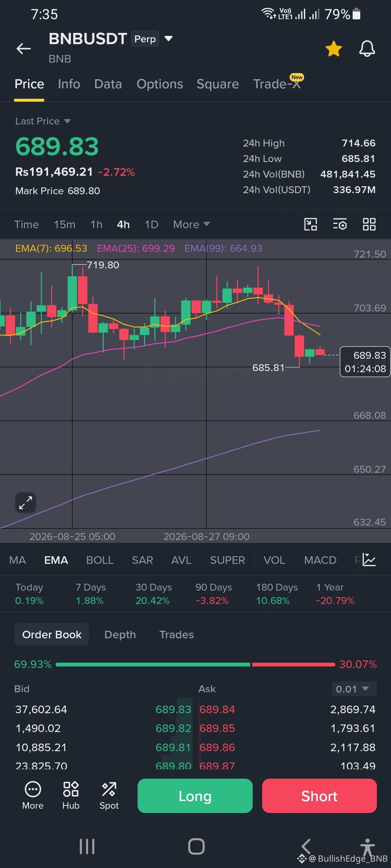The height and width of the screenshot is (868, 391).
Task: Open the Square tab
Action: [x=218, y=84]
